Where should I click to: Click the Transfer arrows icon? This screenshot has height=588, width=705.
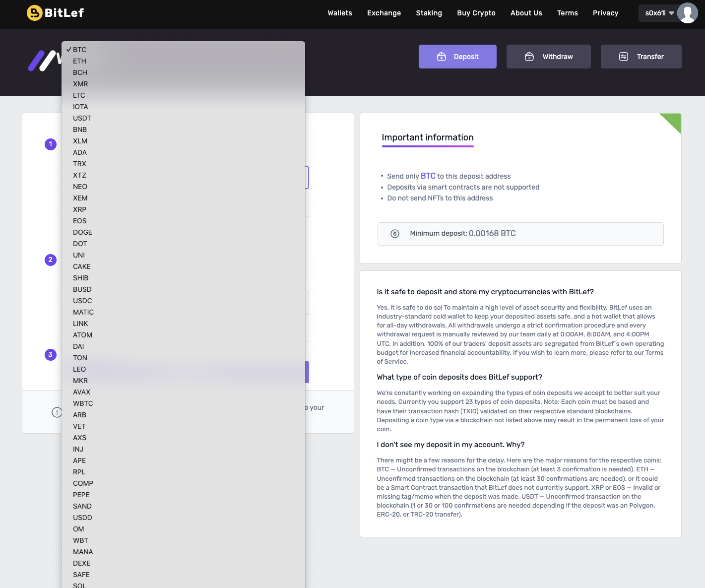click(623, 56)
